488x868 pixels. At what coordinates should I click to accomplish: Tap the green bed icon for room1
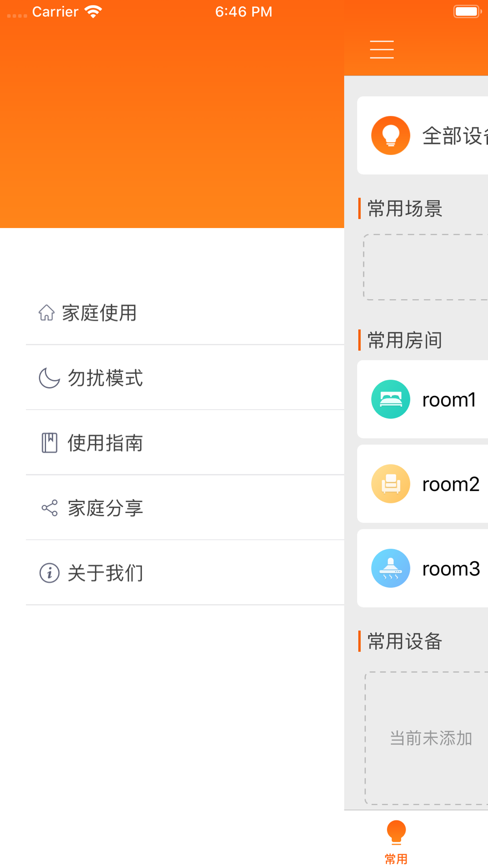(390, 399)
